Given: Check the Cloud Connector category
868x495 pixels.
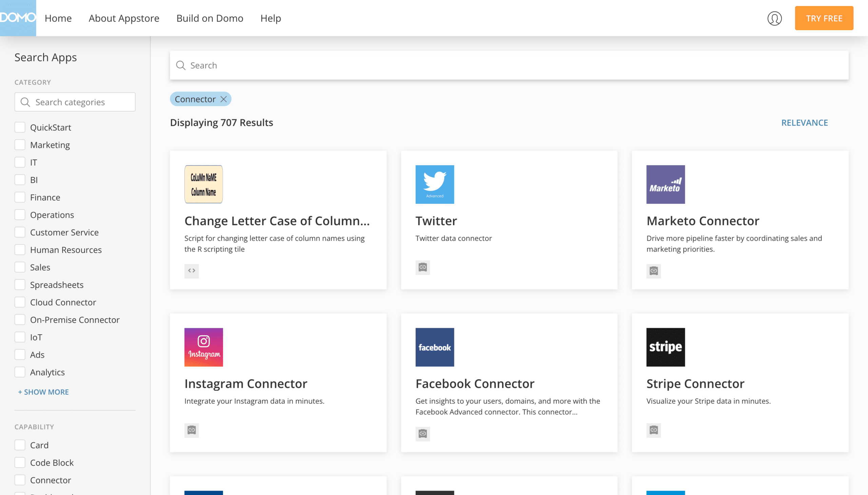Looking at the screenshot, I should (x=20, y=302).
